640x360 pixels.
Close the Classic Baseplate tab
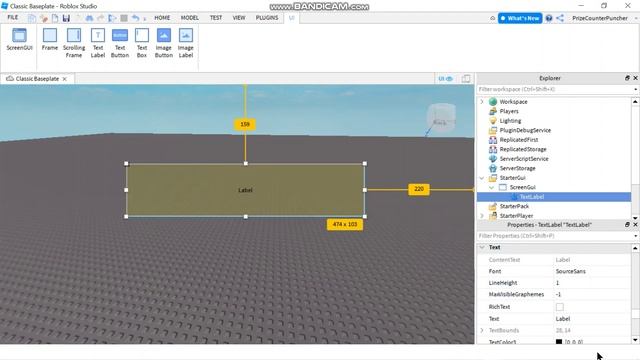pos(64,79)
